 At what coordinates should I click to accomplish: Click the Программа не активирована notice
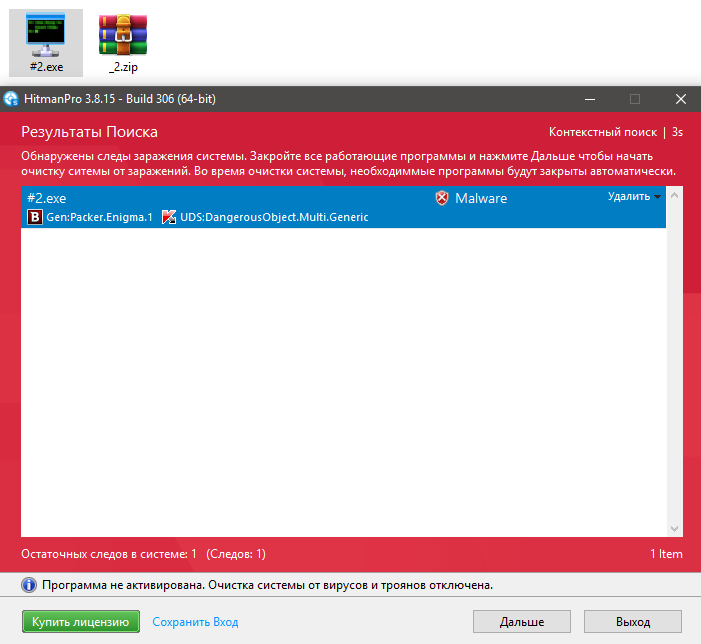[x=267, y=585]
